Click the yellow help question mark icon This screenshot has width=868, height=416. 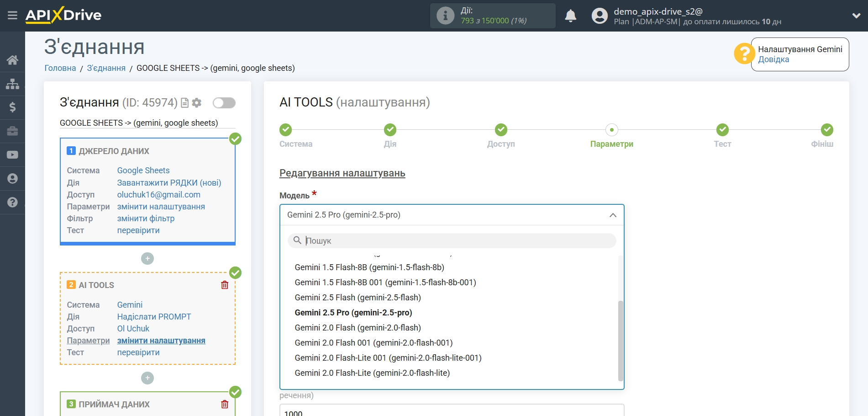744,53
